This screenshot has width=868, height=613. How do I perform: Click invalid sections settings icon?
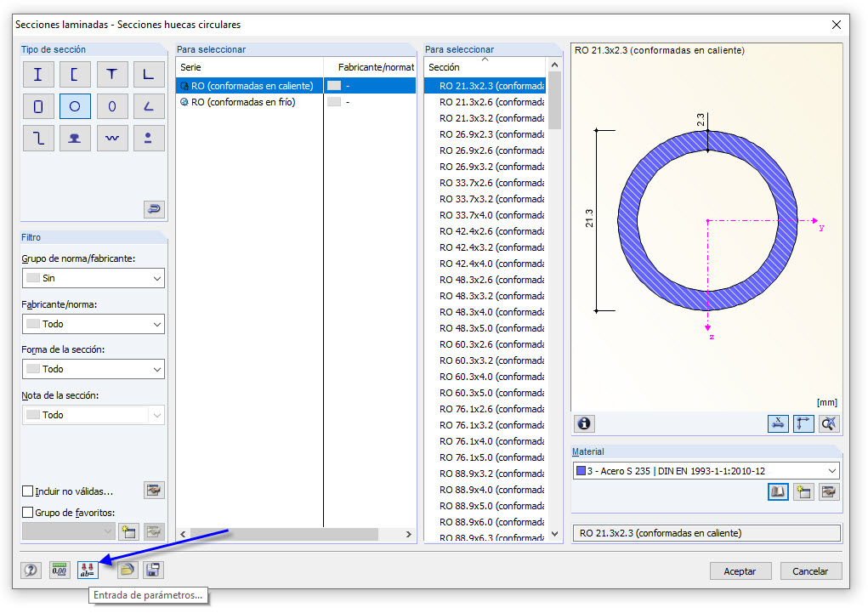tap(154, 490)
